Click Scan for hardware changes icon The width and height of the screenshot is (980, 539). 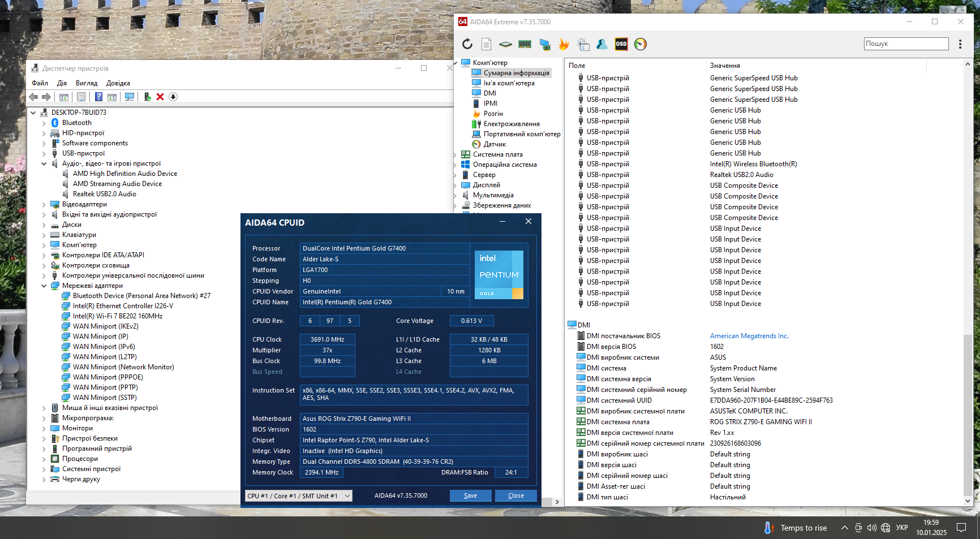pyautogui.click(x=130, y=97)
